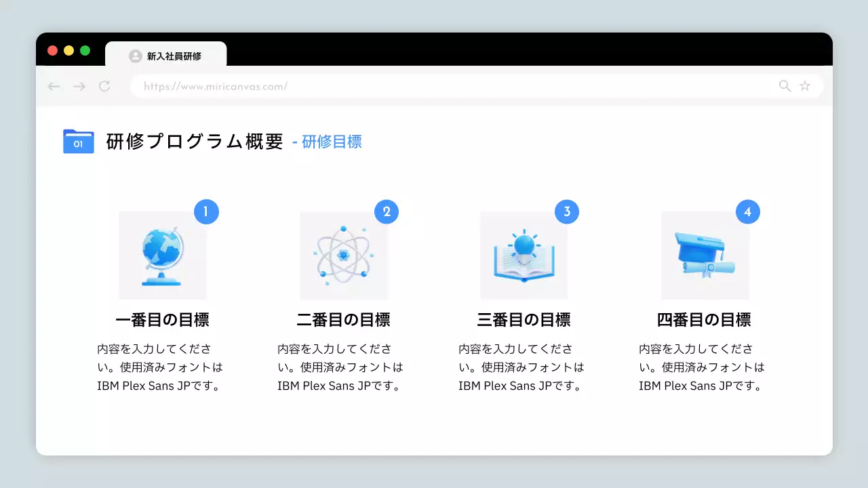Click the open book with lightbulb icon
The width and height of the screenshot is (868, 488).
(524, 256)
